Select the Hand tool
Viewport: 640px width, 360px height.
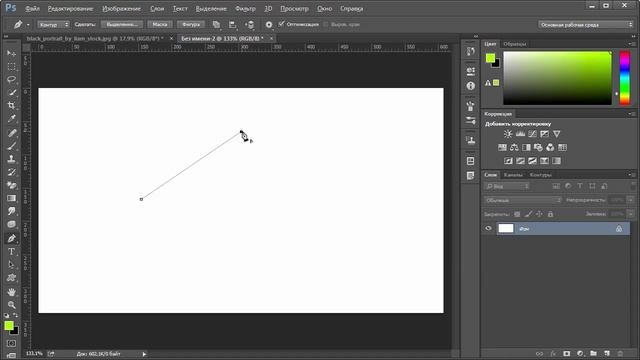pos(11,292)
